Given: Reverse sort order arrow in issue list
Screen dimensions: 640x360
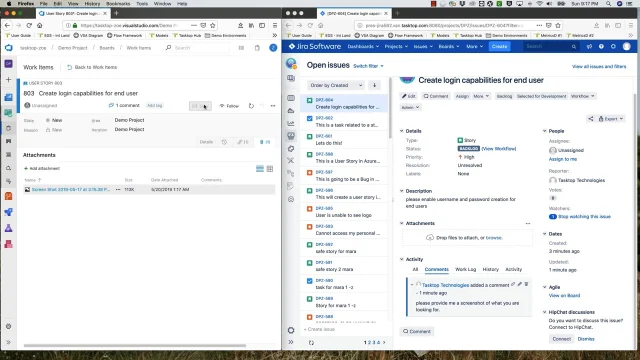Looking at the screenshot, I should tap(374, 85).
